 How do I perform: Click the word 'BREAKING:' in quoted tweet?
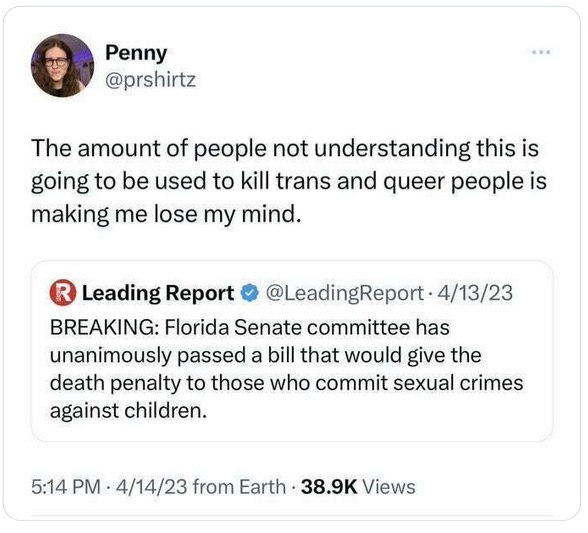(104, 327)
